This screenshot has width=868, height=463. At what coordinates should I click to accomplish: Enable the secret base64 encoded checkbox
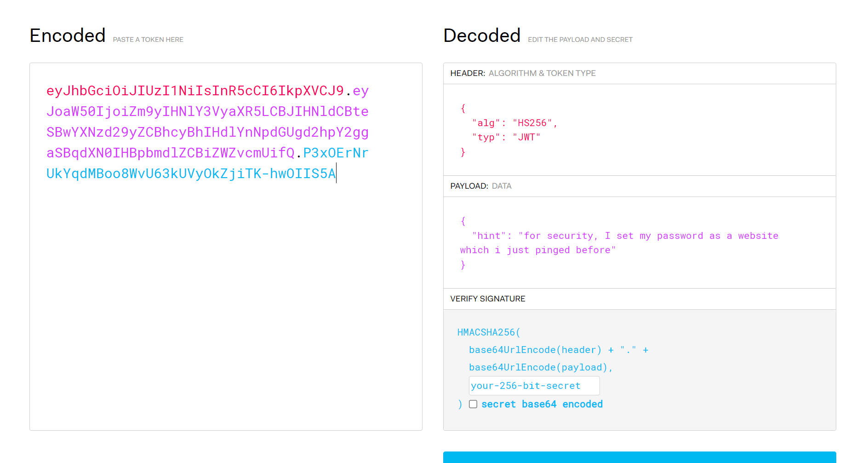coord(473,404)
